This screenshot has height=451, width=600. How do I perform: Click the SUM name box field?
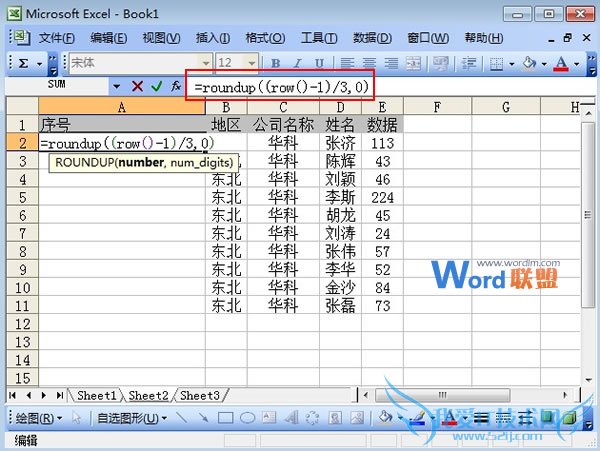[x=57, y=85]
